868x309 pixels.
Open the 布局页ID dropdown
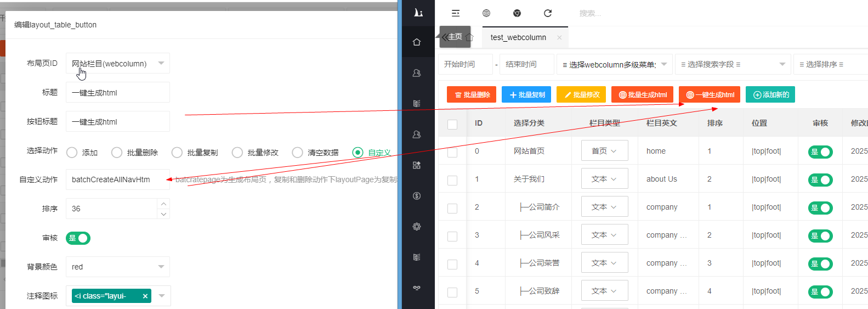118,64
